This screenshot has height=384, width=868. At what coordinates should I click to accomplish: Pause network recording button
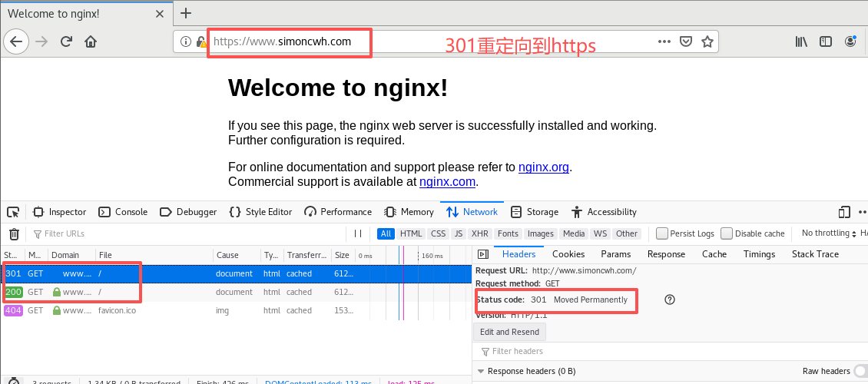[x=358, y=233]
